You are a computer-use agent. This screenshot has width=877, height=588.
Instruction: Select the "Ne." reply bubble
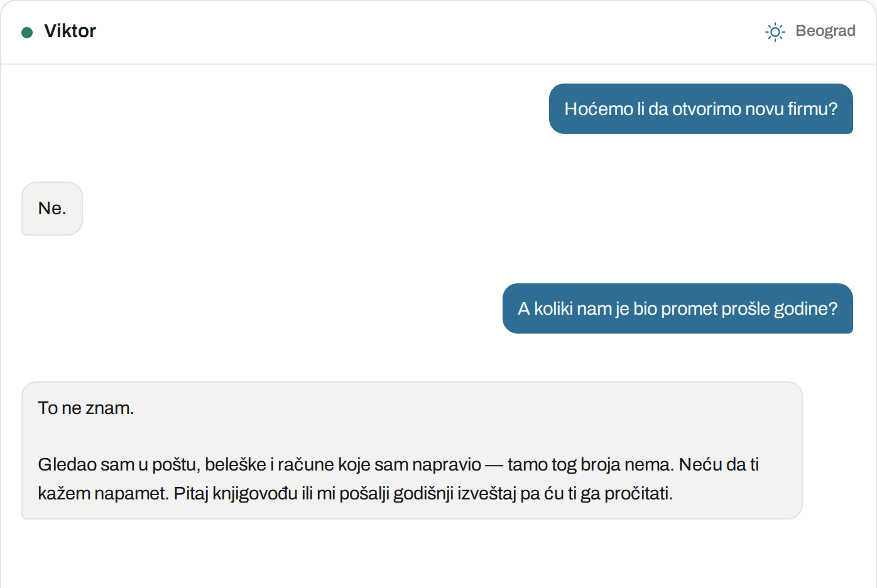click(52, 209)
